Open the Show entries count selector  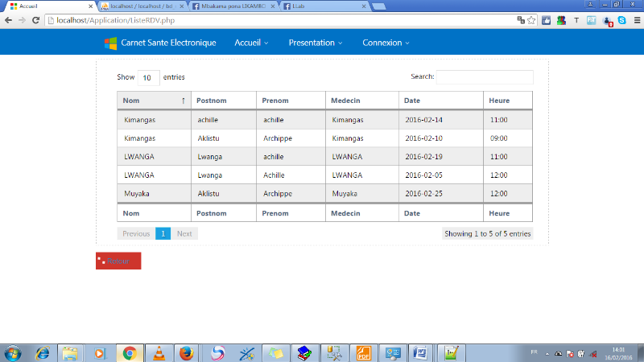point(148,77)
